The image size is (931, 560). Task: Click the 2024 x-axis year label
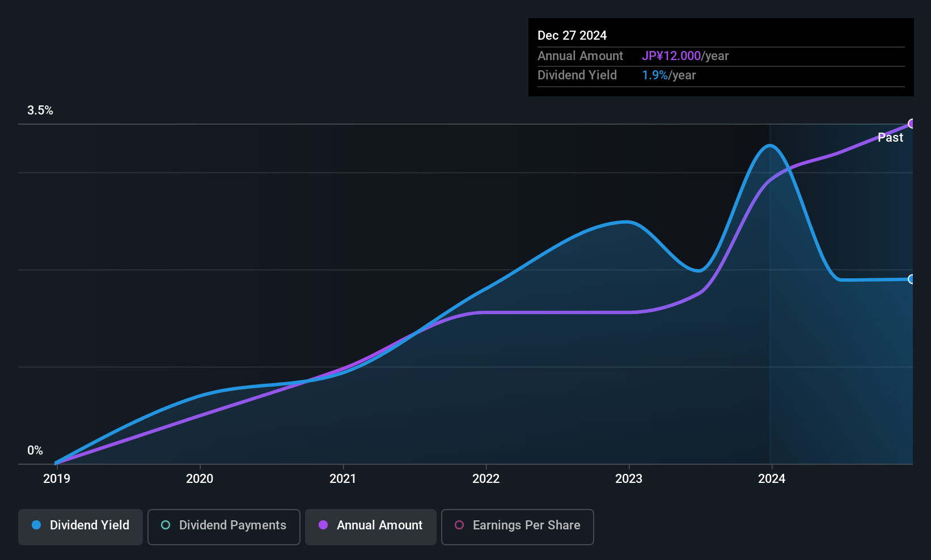772,479
